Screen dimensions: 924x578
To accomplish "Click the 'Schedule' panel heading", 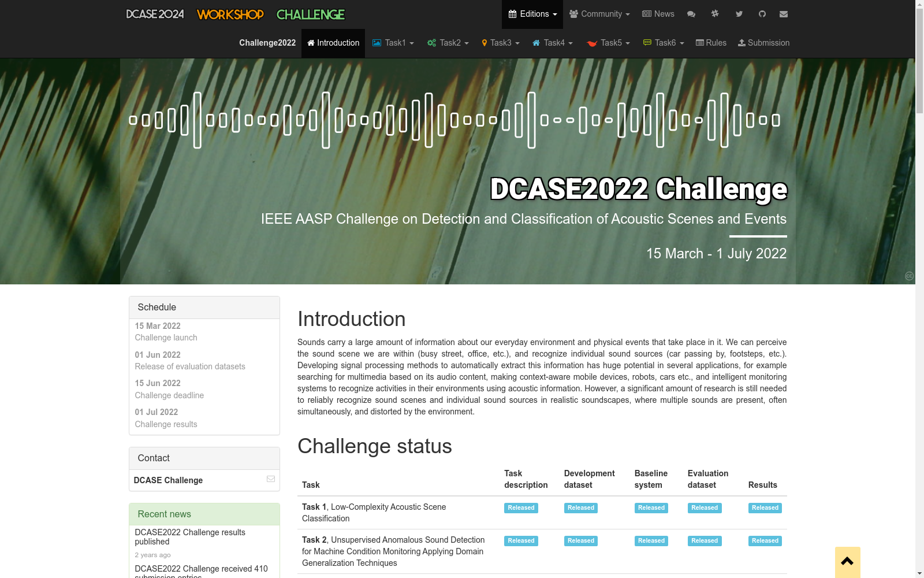I will pyautogui.click(x=204, y=307).
